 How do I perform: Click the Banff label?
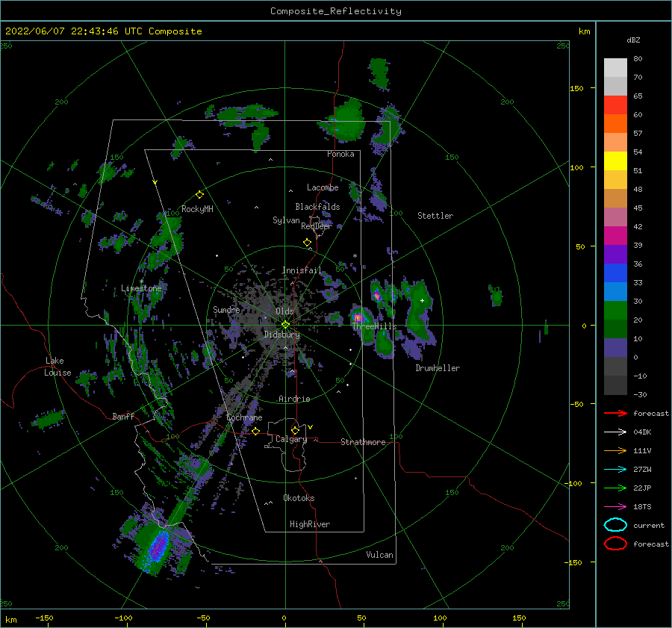(x=123, y=416)
